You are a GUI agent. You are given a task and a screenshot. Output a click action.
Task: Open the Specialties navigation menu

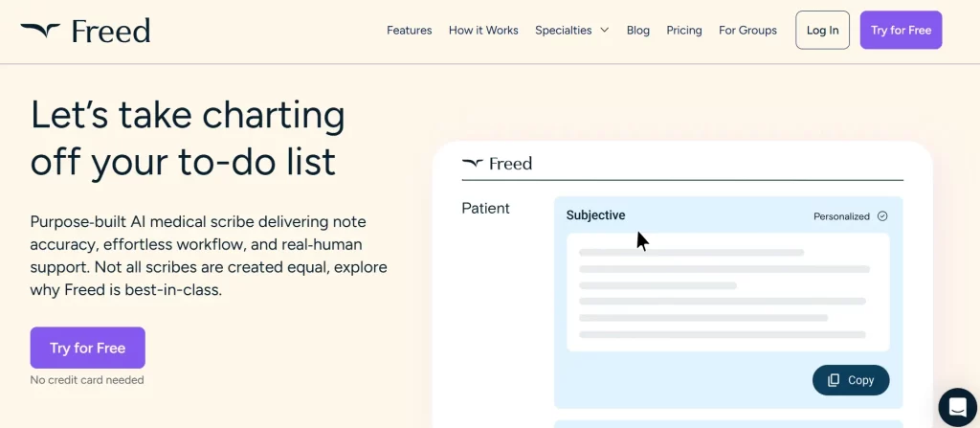tap(564, 31)
